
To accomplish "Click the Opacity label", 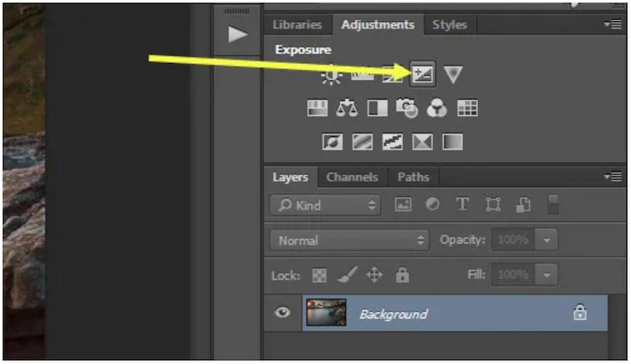I will click(462, 240).
